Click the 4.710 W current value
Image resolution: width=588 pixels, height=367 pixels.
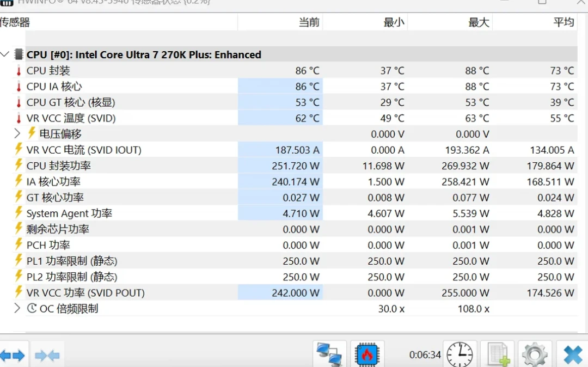tap(301, 213)
